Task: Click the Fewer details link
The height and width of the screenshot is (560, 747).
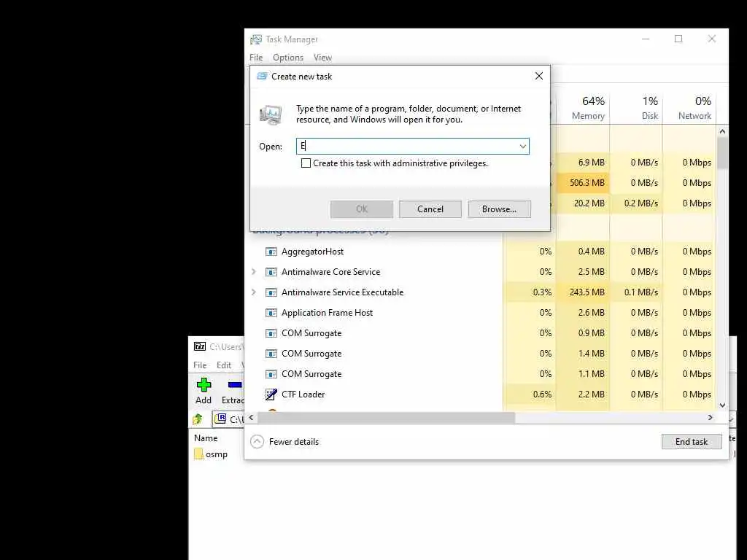Action: [x=294, y=442]
